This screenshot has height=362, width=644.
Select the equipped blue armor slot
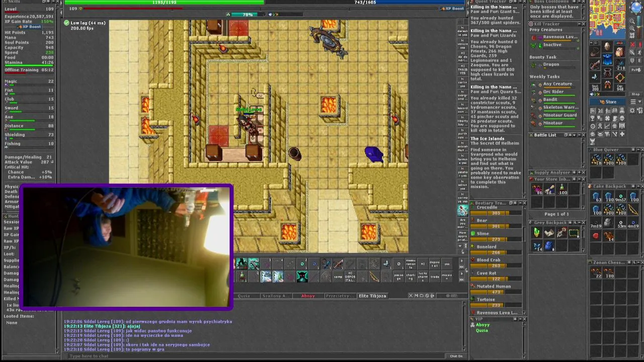pyautogui.click(x=607, y=59)
